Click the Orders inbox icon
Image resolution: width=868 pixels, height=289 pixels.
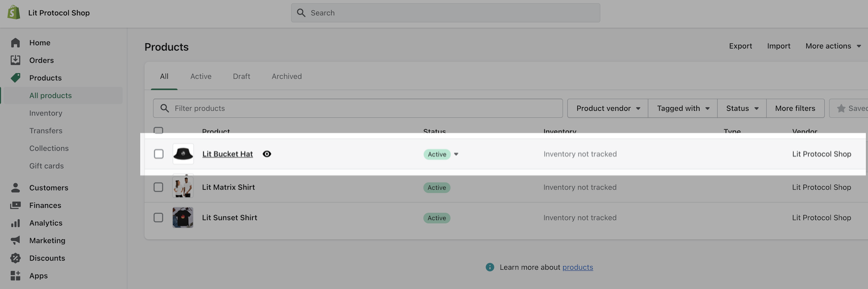tap(15, 60)
